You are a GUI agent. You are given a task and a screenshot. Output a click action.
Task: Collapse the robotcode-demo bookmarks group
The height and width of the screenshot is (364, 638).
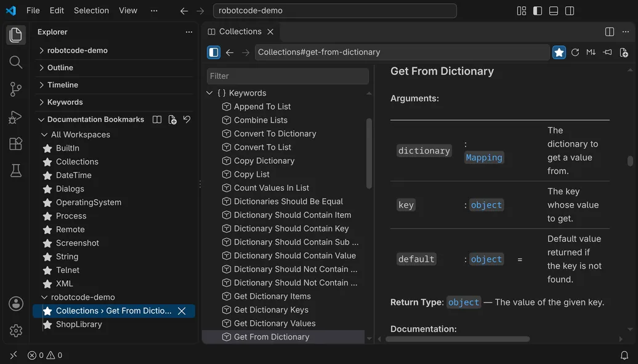pyautogui.click(x=44, y=297)
